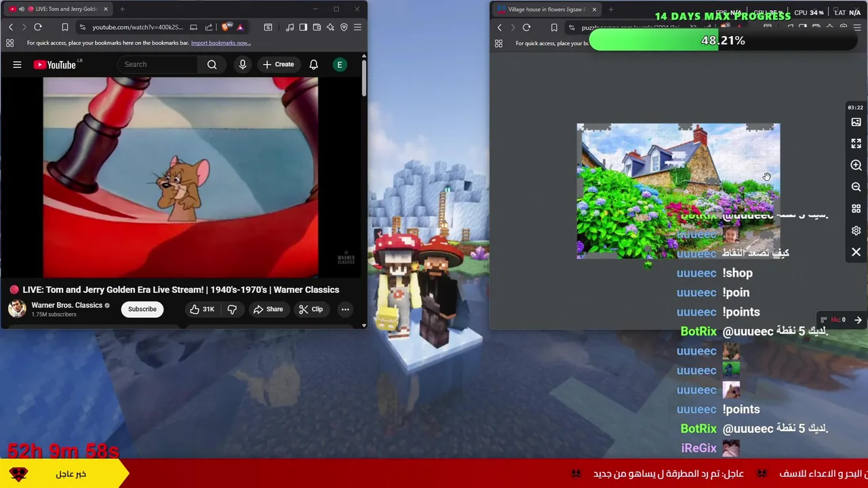
Task: Open the Brave Wallet icon
Action: click(x=317, y=27)
